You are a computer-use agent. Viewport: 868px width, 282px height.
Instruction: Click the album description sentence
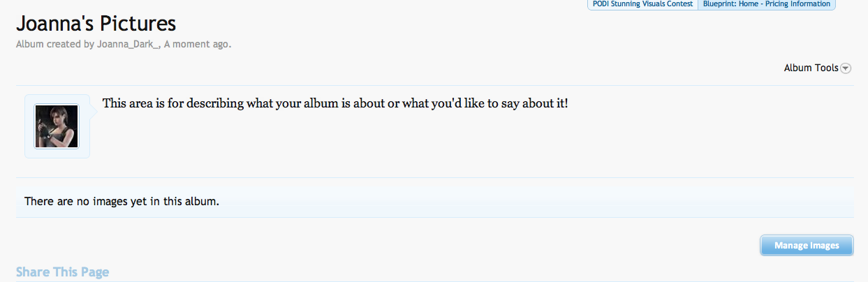[335, 104]
